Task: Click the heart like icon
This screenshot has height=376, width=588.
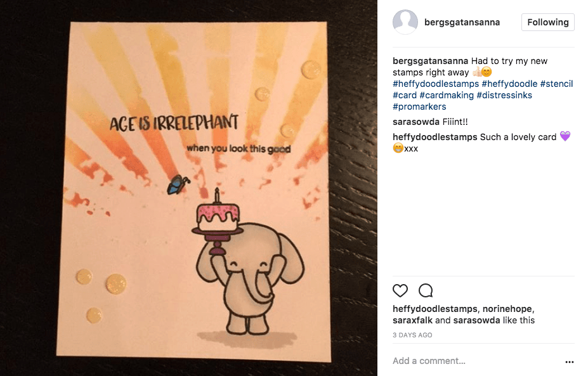Action: click(400, 290)
